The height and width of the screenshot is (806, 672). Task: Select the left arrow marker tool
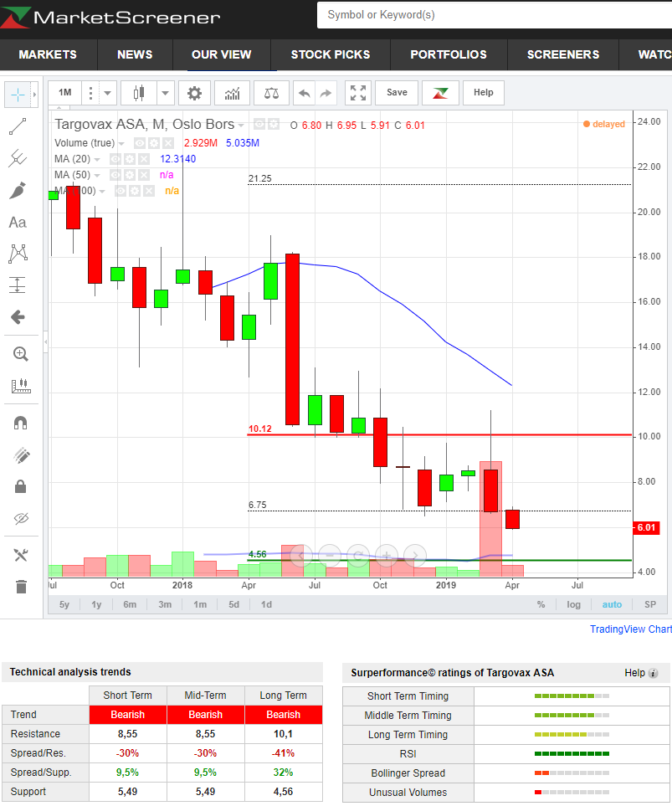(18, 316)
